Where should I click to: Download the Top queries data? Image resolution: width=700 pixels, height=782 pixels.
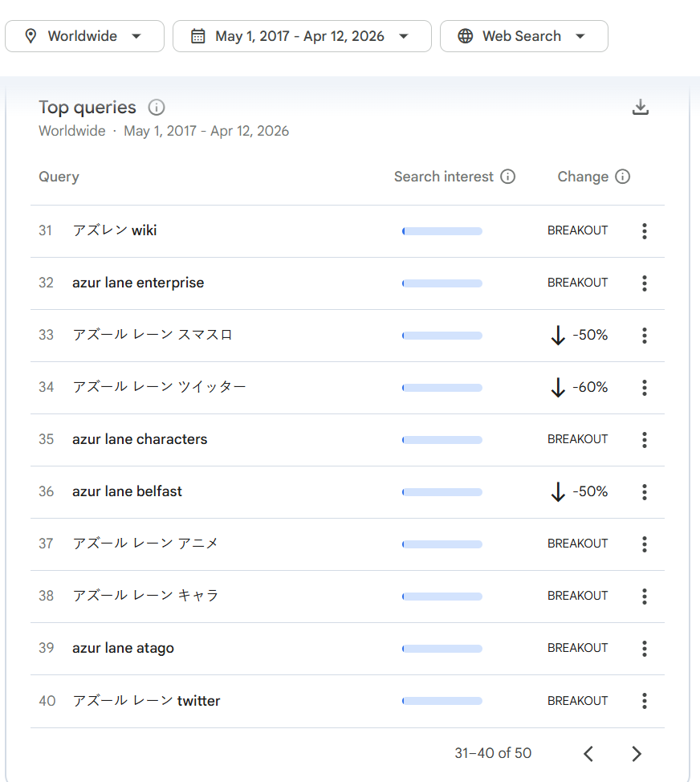pyautogui.click(x=640, y=108)
